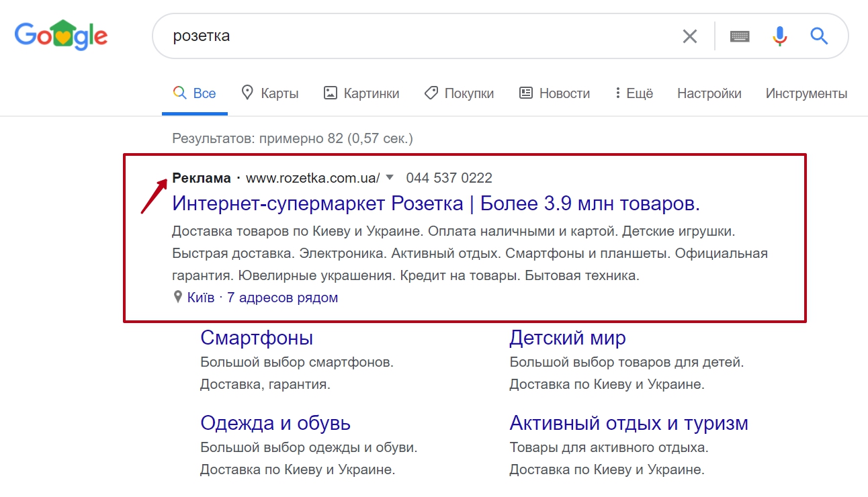
Task: Switch to the 'Карты' tab
Action: (x=270, y=93)
